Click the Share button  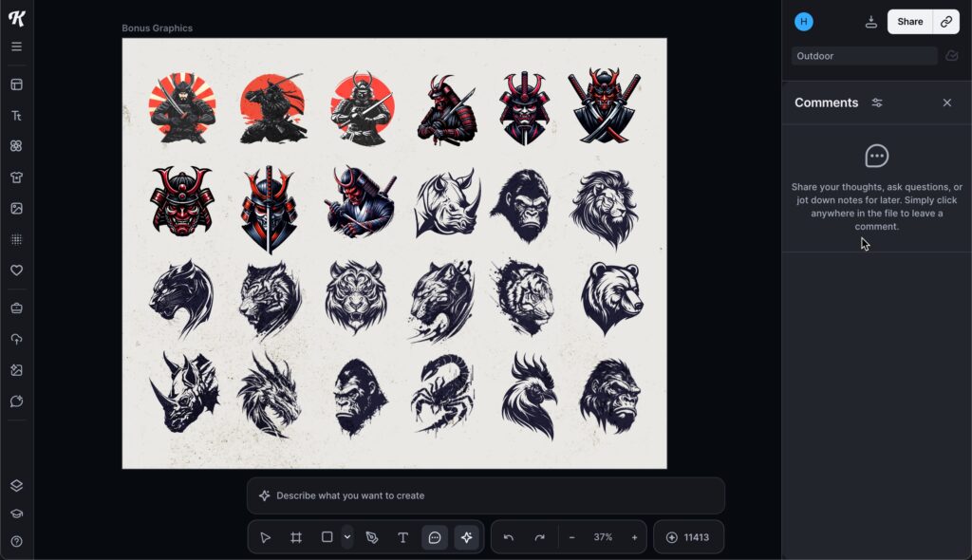tap(910, 22)
